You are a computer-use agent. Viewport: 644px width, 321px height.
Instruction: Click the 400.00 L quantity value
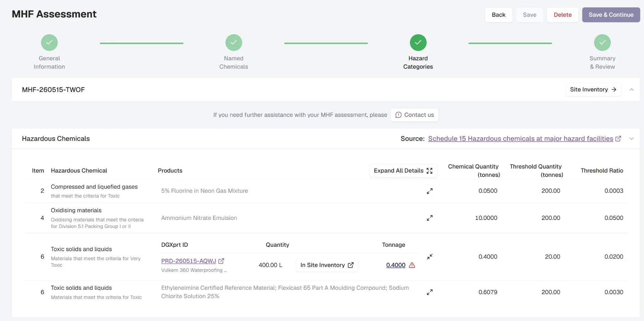click(270, 265)
